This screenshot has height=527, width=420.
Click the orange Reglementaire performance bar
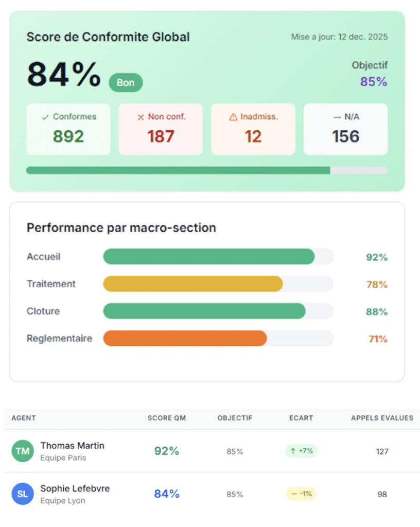tap(185, 339)
